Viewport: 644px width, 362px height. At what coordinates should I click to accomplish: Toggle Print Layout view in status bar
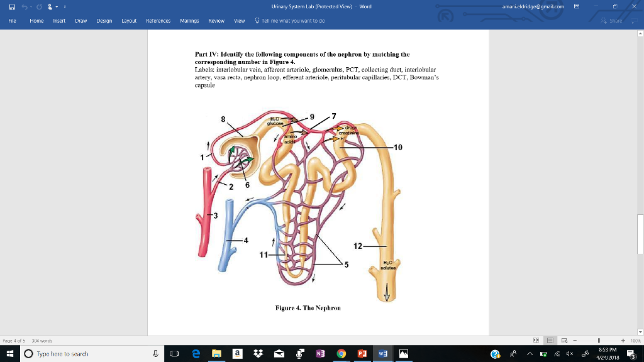tap(550, 341)
